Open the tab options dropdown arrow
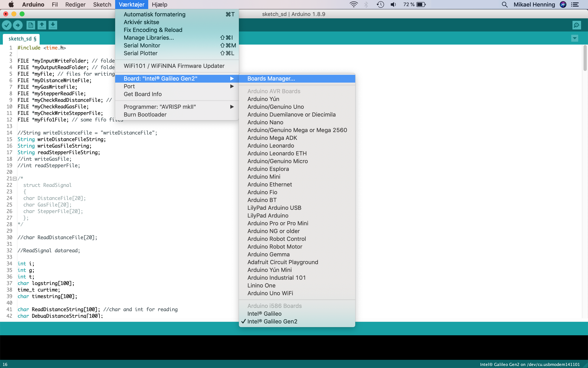The width and height of the screenshot is (588, 368). pos(575,38)
